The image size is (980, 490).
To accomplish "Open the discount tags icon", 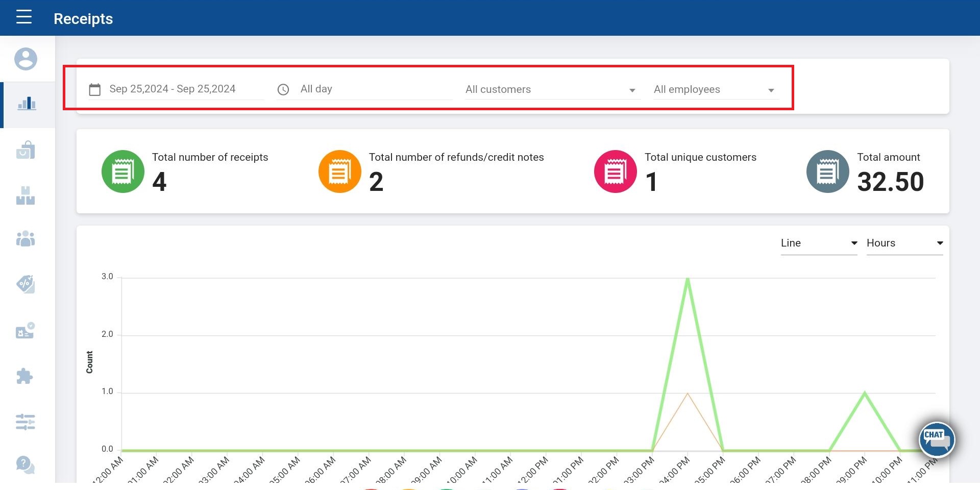I will point(26,284).
